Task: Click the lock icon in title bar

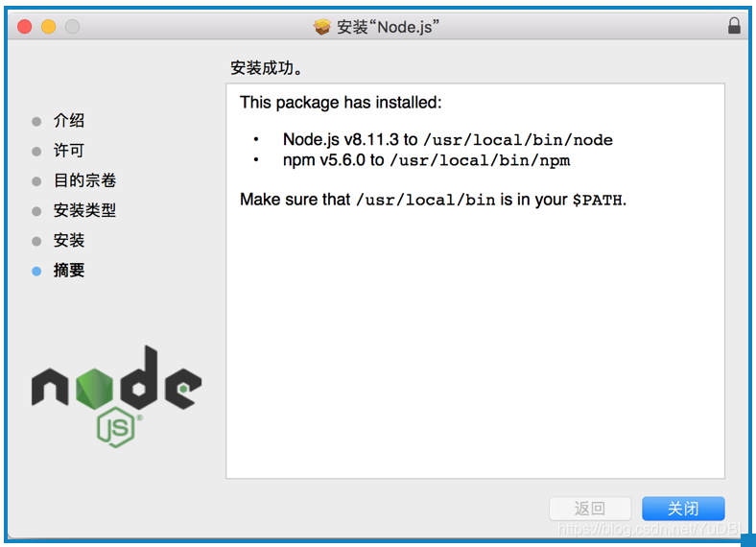Action: pos(734,26)
